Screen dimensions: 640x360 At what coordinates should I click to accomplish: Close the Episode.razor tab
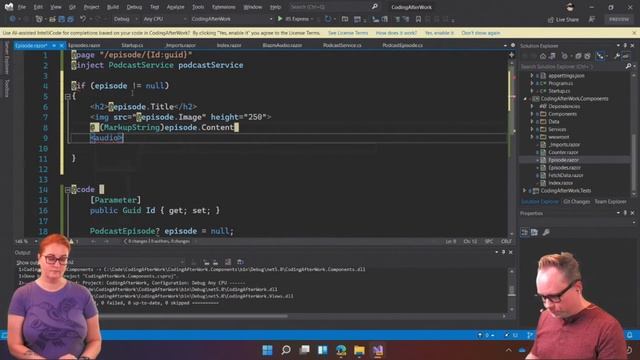coord(62,45)
